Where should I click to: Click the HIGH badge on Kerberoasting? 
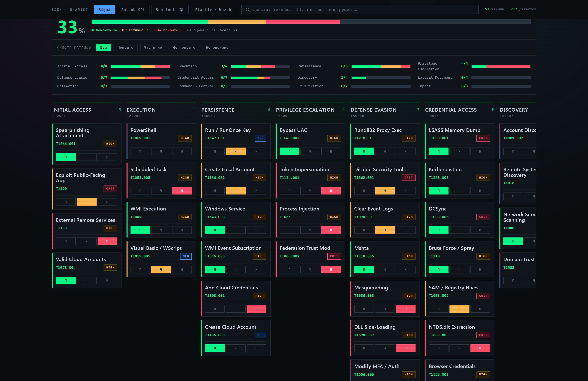point(483,178)
